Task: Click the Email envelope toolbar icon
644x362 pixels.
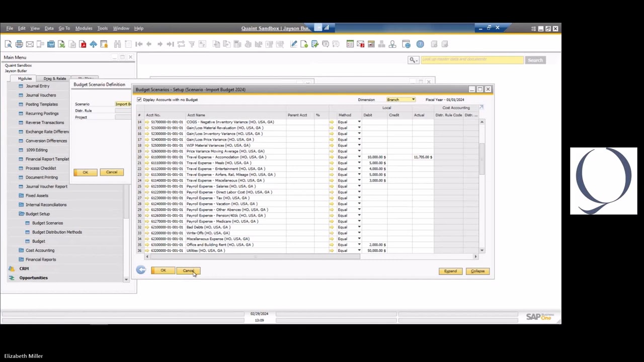Action: (30, 44)
